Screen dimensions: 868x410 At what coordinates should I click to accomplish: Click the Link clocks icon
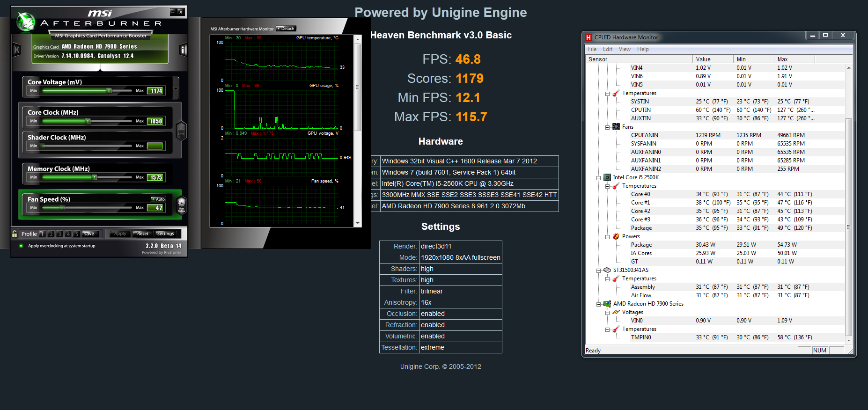coord(181,131)
